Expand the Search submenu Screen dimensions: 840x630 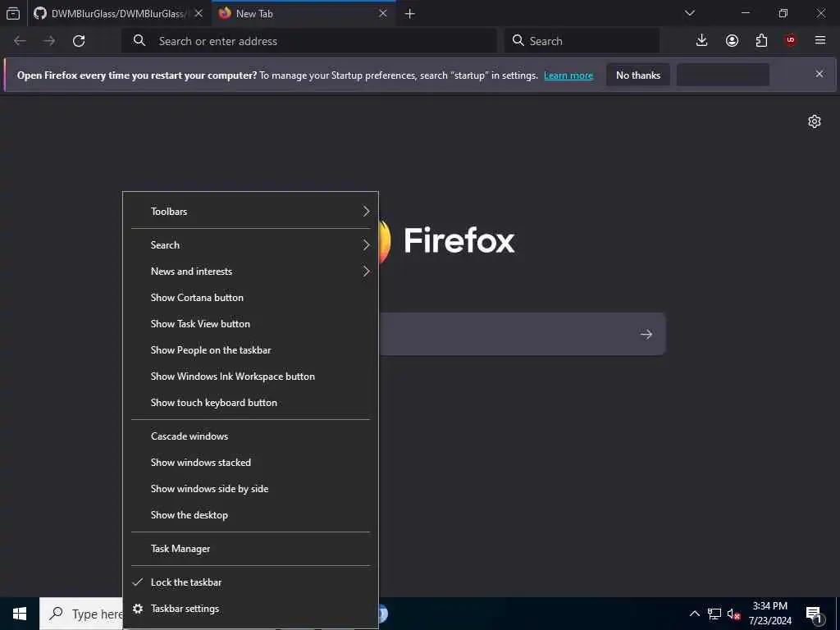coord(251,244)
